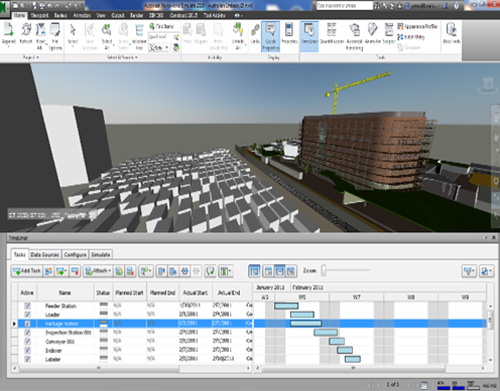This screenshot has width=500, height=391.
Task: Switch to the Data Sources tab in TimeLiner
Action: [45, 255]
